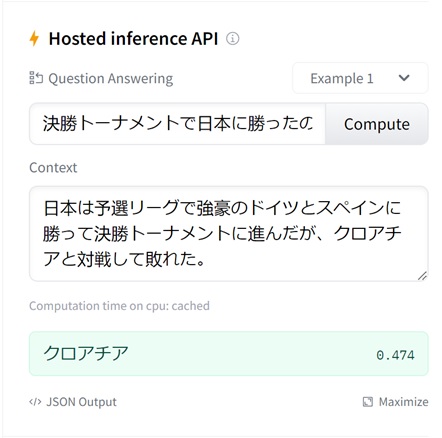This screenshot has width=442, height=438.
Task: Click the Japanese question input field
Action: 177,124
